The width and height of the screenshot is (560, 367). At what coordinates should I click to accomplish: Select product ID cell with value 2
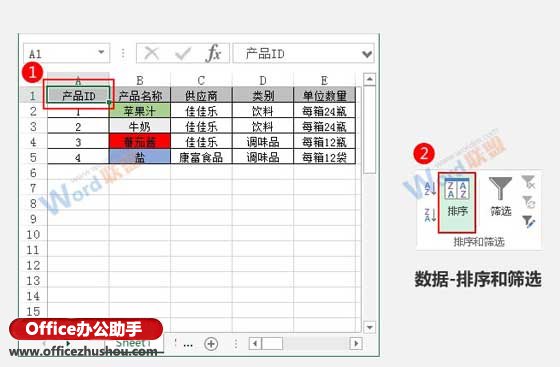click(78, 126)
